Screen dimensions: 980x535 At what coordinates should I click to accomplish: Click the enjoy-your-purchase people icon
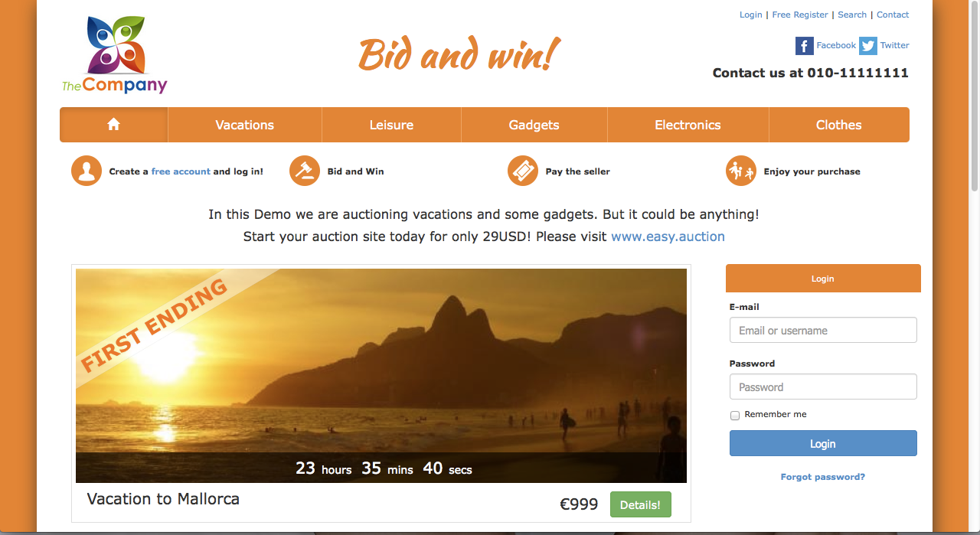click(x=741, y=171)
